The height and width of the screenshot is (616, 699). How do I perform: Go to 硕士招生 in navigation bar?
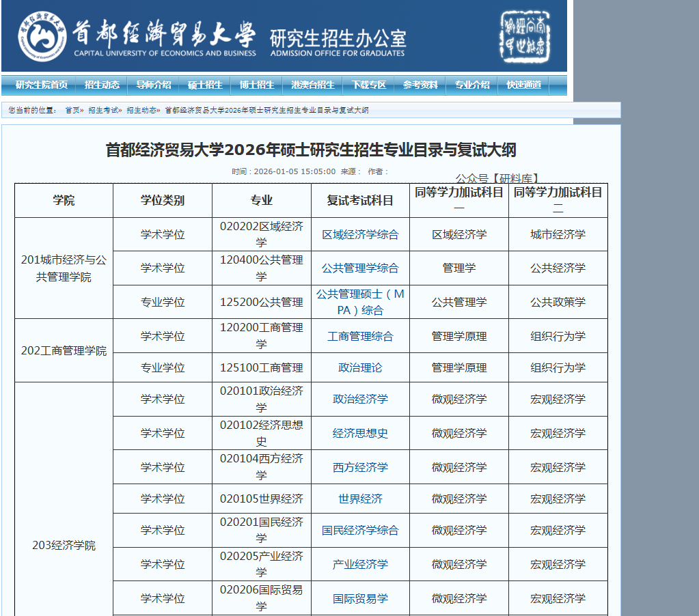(205, 85)
